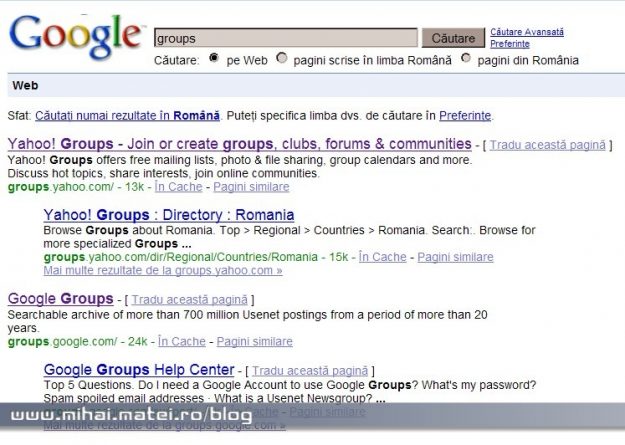
Task: Click the Web tab heading
Action: pyautogui.click(x=25, y=86)
